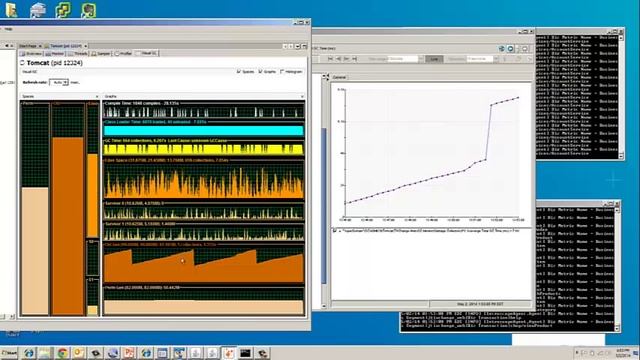Open the Outlook taskbar icon

click(79, 353)
